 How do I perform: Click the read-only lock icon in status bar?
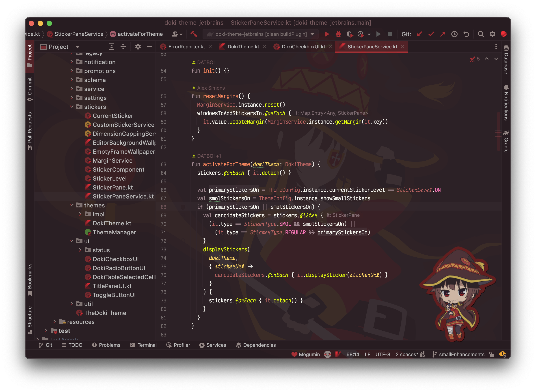(x=491, y=354)
